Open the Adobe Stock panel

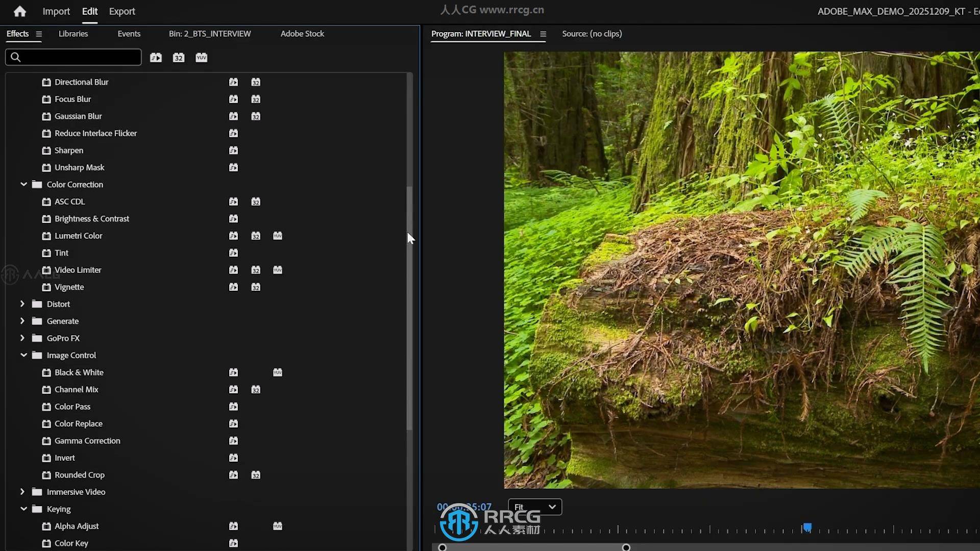coord(302,34)
